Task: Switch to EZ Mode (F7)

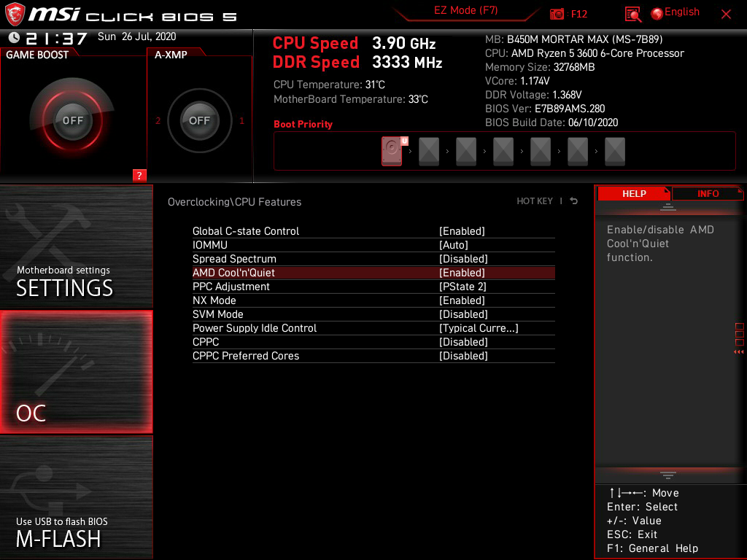Action: coord(465,10)
